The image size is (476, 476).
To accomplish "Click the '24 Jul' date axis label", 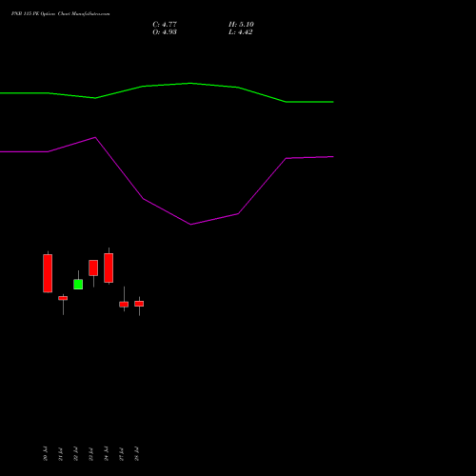I will (x=107, y=454).
